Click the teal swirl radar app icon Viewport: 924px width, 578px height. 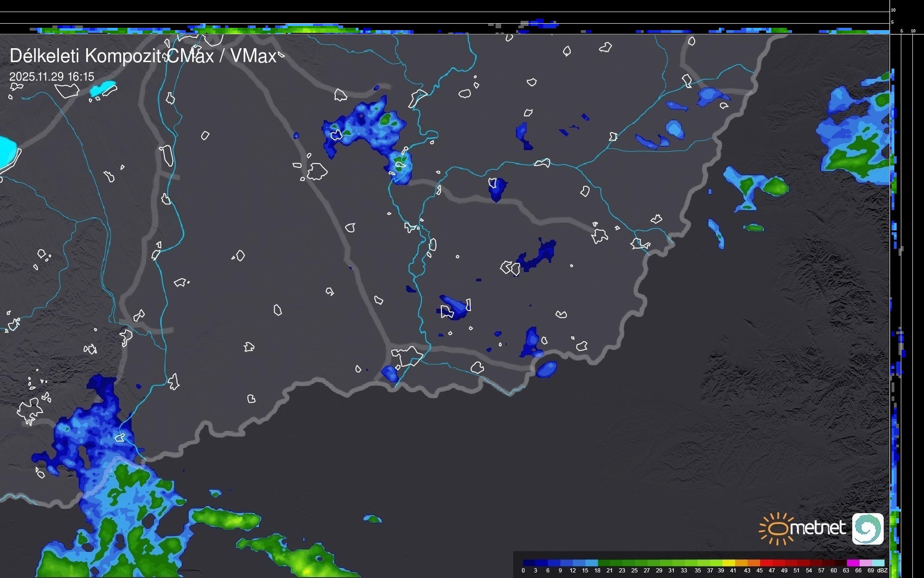coord(867,528)
